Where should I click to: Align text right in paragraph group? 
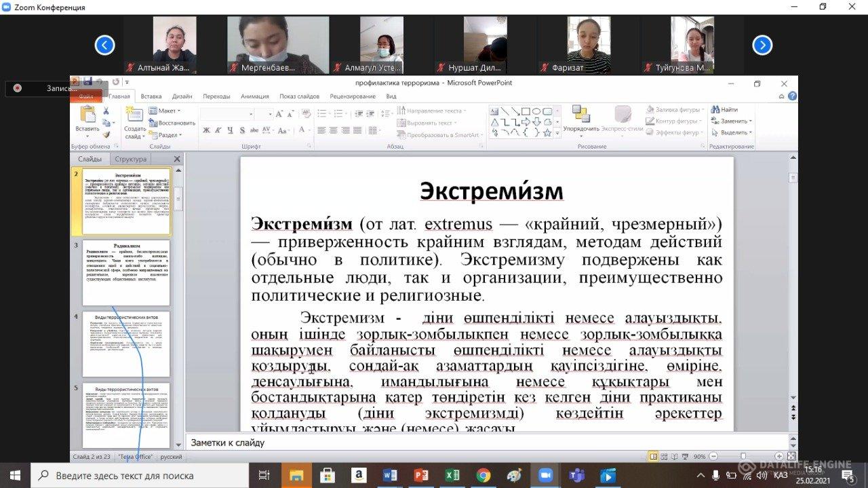pos(345,130)
